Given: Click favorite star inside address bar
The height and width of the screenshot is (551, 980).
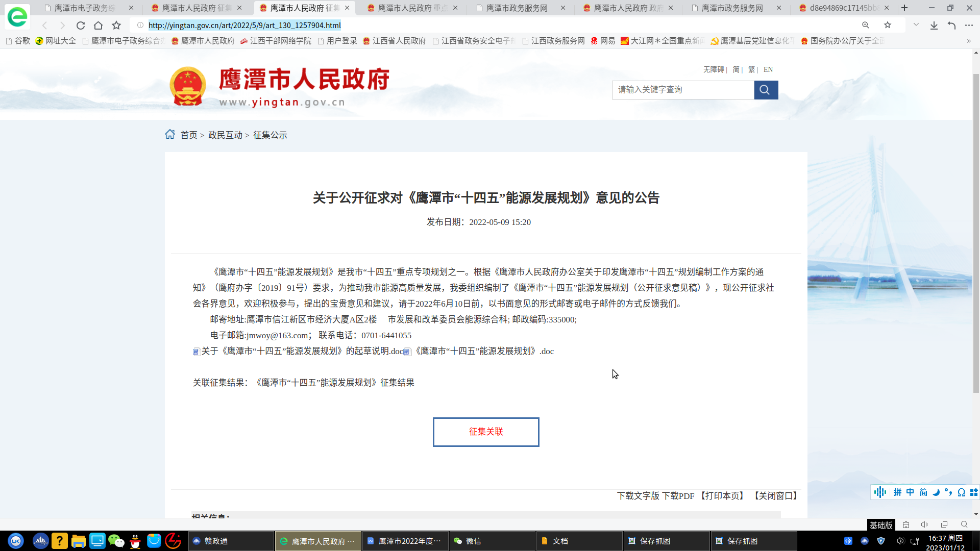Looking at the screenshot, I should point(888,25).
